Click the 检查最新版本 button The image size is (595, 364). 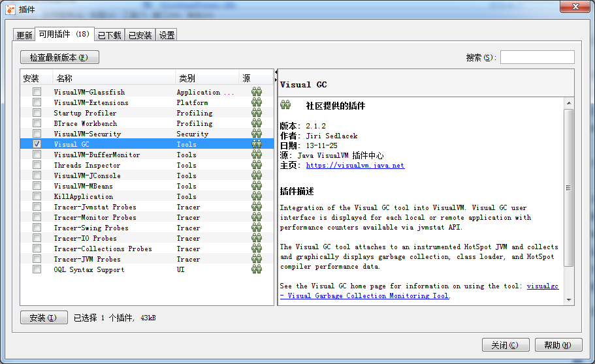click(x=59, y=57)
